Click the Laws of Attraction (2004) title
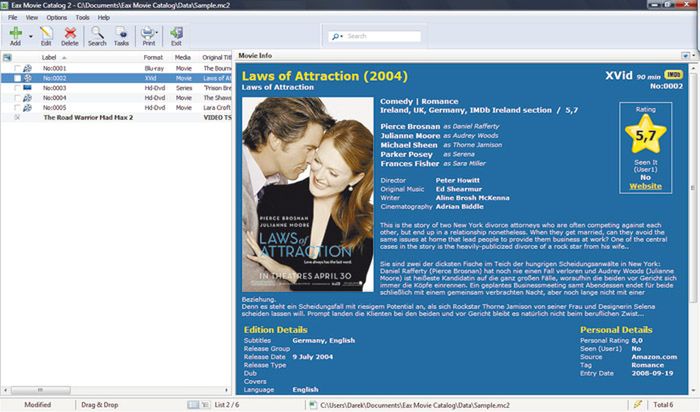 pos(325,76)
